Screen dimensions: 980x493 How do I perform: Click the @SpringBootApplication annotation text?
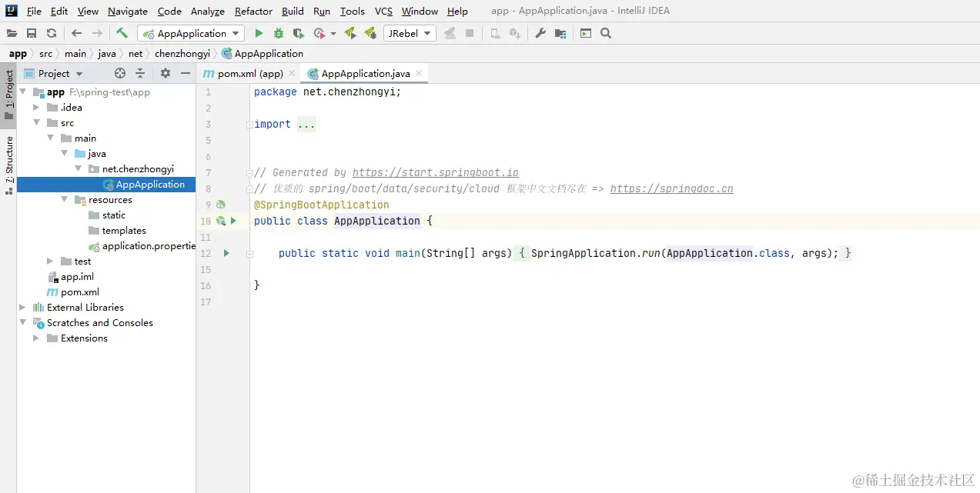click(322, 205)
